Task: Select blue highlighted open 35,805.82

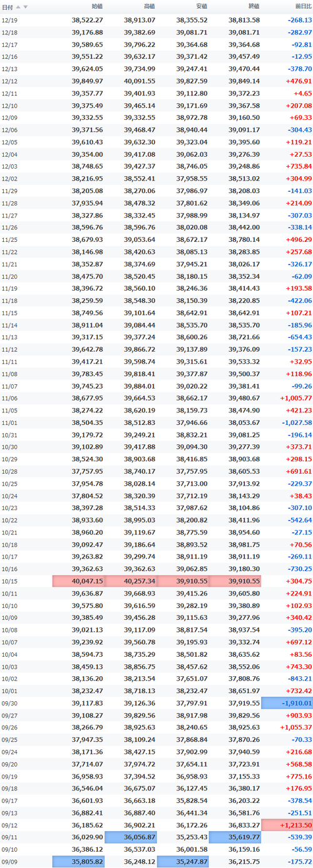Action: coord(78,862)
